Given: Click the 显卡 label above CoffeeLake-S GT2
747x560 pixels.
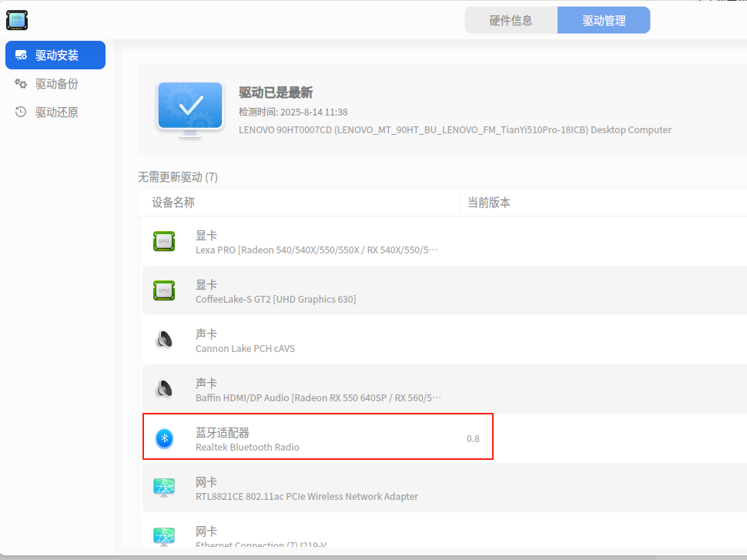Looking at the screenshot, I should coord(206,285).
